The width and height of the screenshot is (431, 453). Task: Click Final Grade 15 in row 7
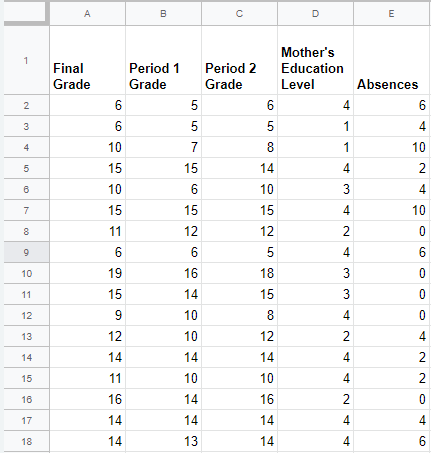point(87,210)
